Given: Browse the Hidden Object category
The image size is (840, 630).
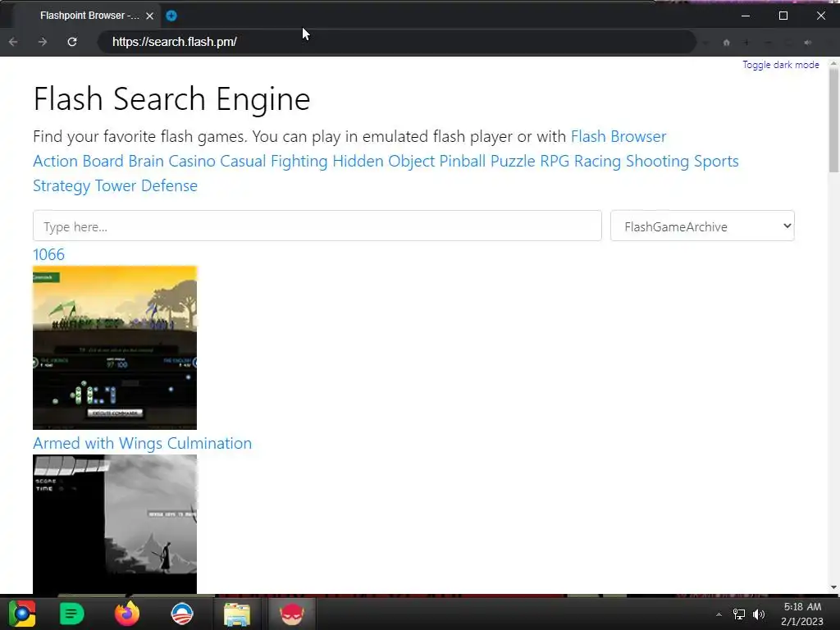Looking at the screenshot, I should click(384, 162).
